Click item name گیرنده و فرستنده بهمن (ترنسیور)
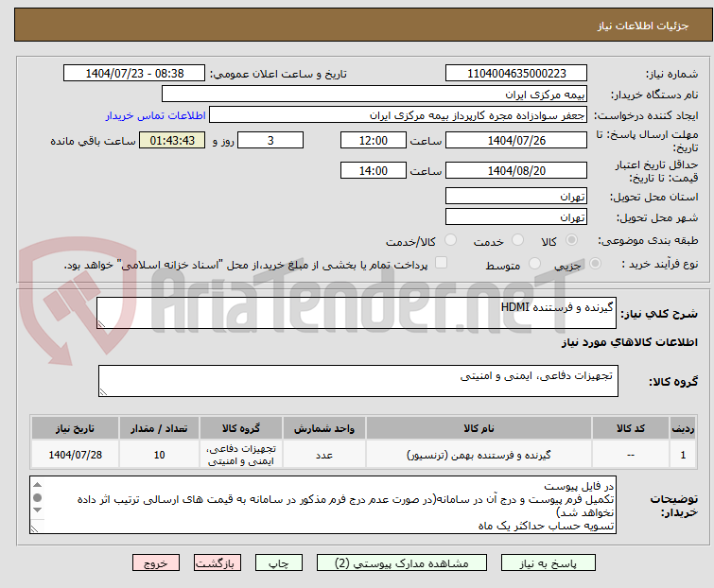The width and height of the screenshot is (714, 588). tap(479, 455)
